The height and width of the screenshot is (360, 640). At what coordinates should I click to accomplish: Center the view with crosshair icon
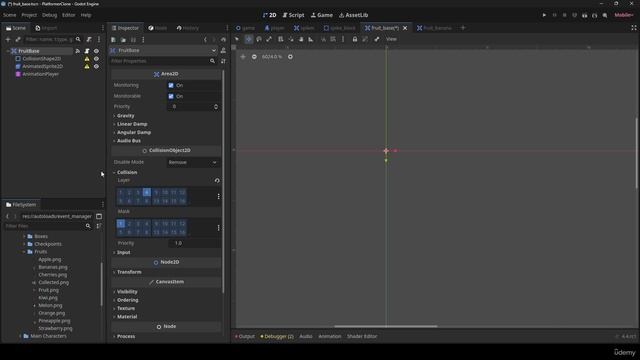[x=243, y=57]
